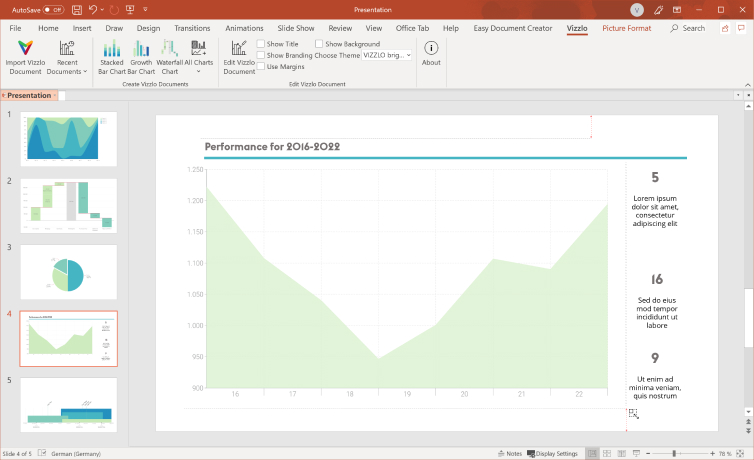Image resolution: width=754 pixels, height=460 pixels.
Task: Enable the Show Branding checkbox
Action: pos(261,55)
